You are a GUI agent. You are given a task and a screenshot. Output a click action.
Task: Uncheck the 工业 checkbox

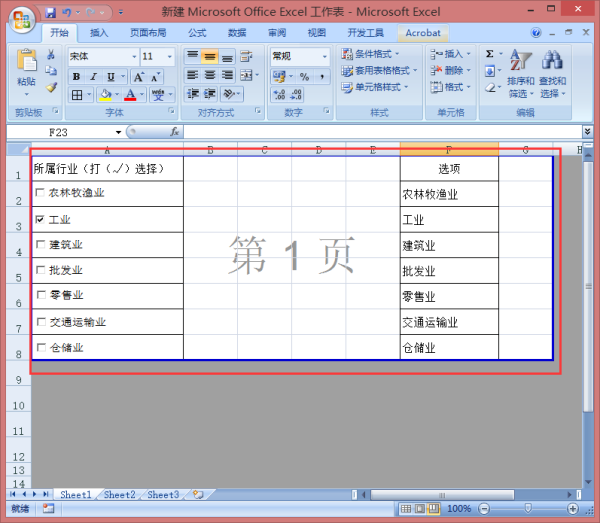point(40,219)
